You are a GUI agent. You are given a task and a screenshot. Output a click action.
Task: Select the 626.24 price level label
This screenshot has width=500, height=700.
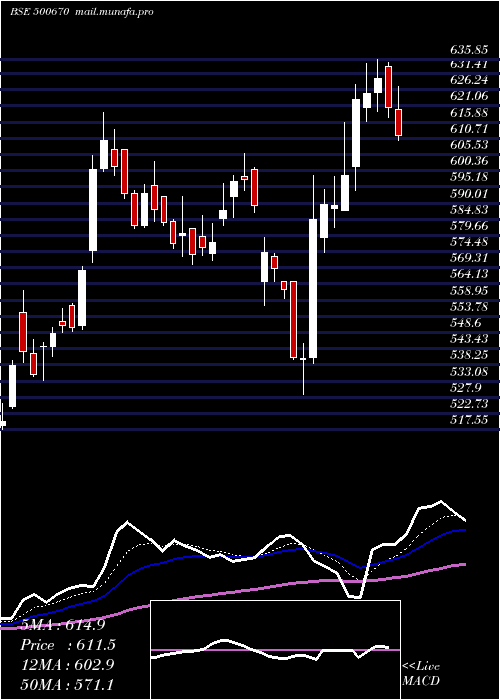[468, 80]
